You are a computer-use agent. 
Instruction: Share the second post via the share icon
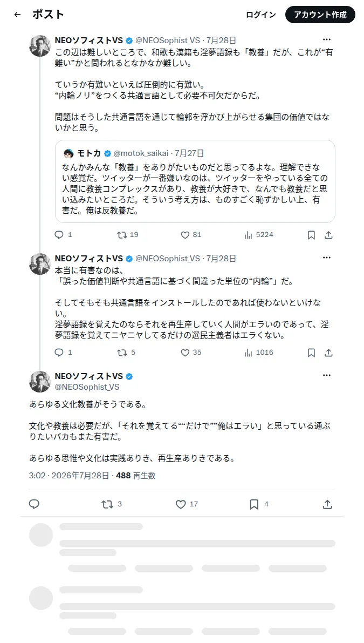[x=328, y=353]
